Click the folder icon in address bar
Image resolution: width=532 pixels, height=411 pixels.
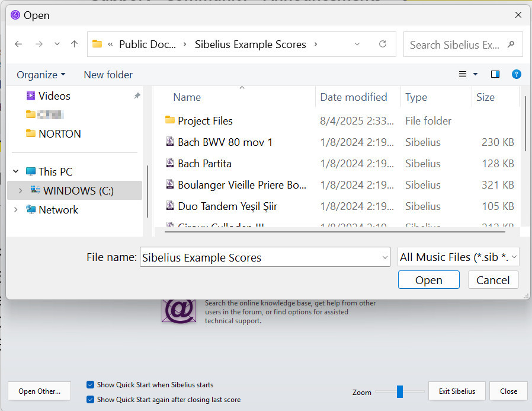click(x=97, y=44)
